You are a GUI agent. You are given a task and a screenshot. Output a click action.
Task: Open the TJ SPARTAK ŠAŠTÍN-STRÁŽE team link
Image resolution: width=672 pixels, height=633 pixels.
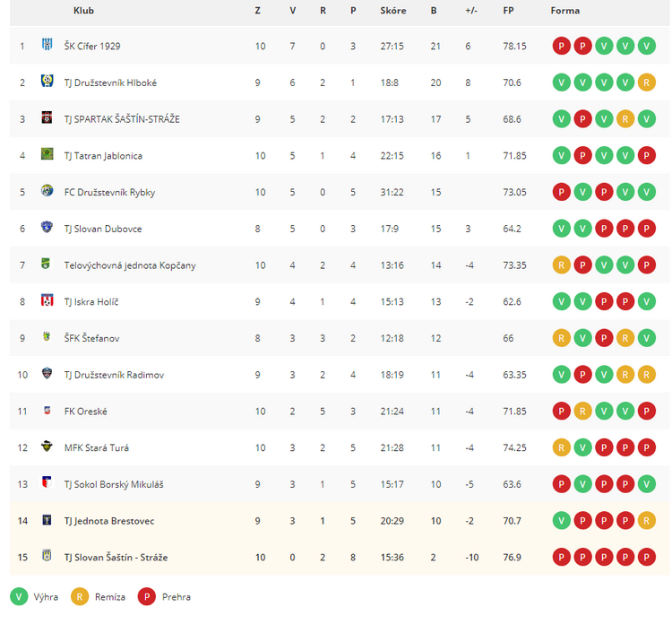[x=122, y=119]
